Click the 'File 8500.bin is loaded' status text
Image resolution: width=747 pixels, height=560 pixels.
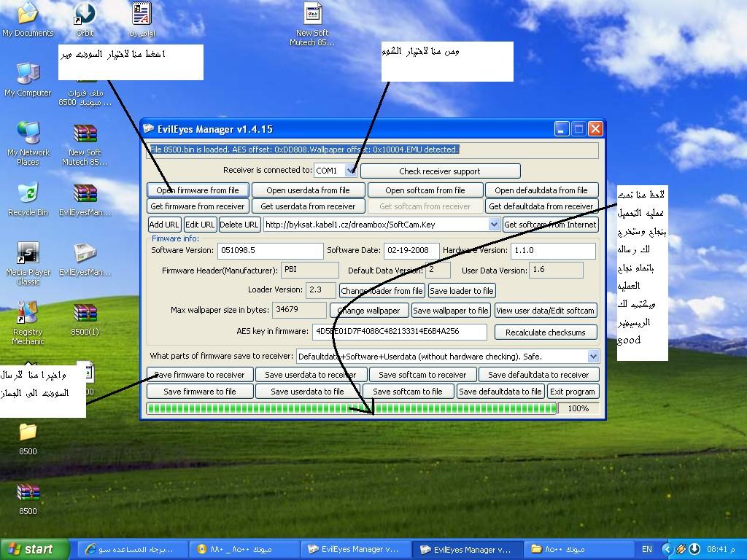point(304,149)
